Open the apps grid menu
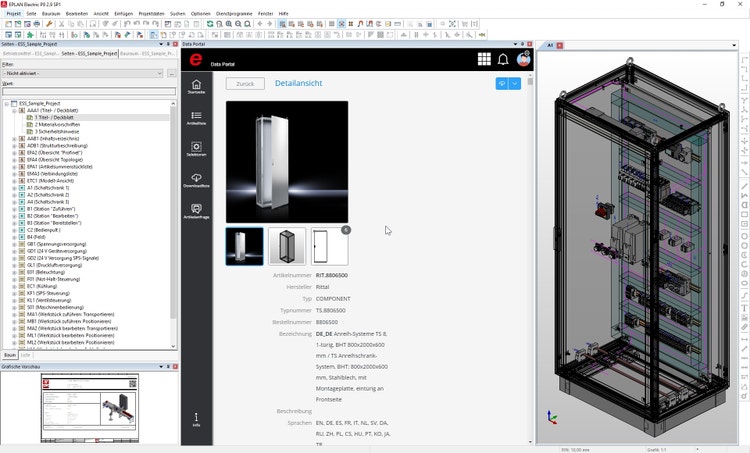This screenshot has height=453, width=750. pyautogui.click(x=484, y=60)
